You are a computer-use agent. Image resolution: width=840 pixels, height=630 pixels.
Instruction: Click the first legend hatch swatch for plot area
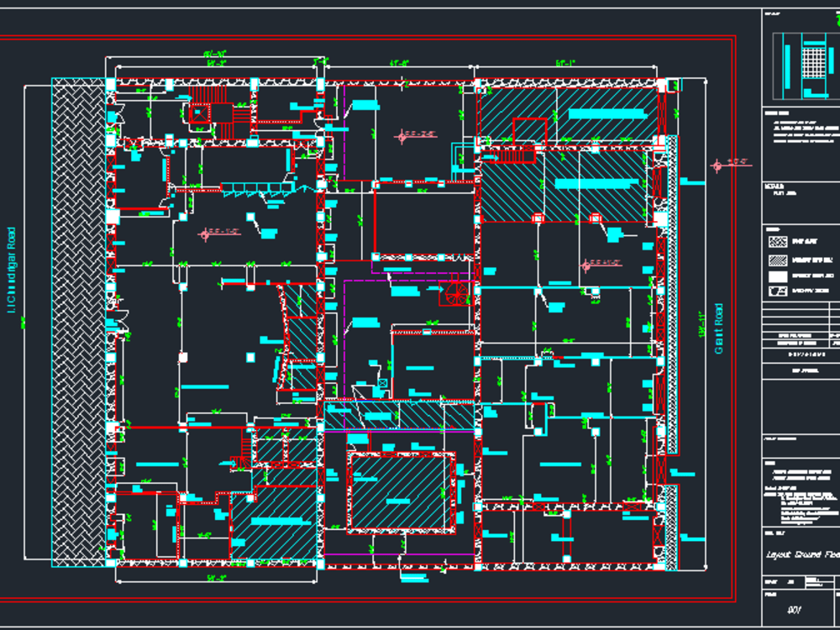[779, 243]
